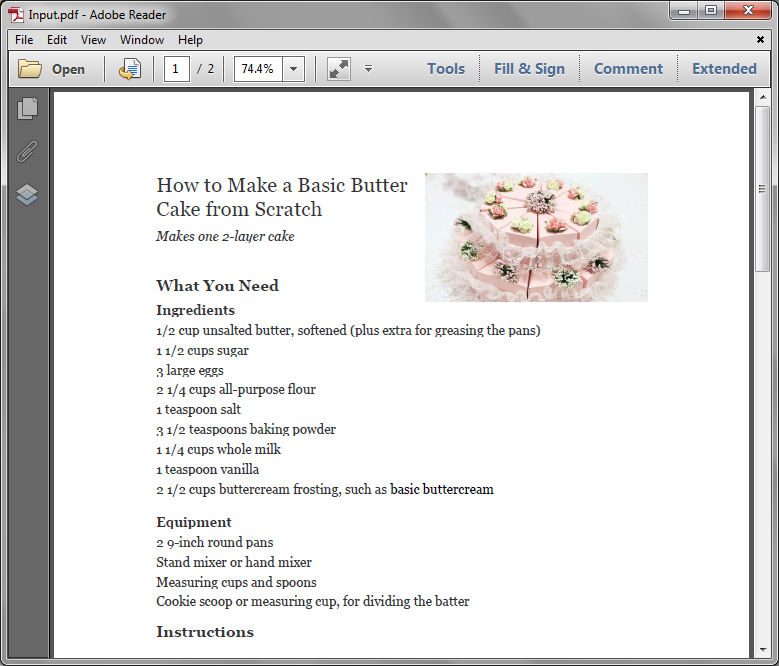Click the 'What You Need' heading
The image size is (779, 666).
[218, 286]
